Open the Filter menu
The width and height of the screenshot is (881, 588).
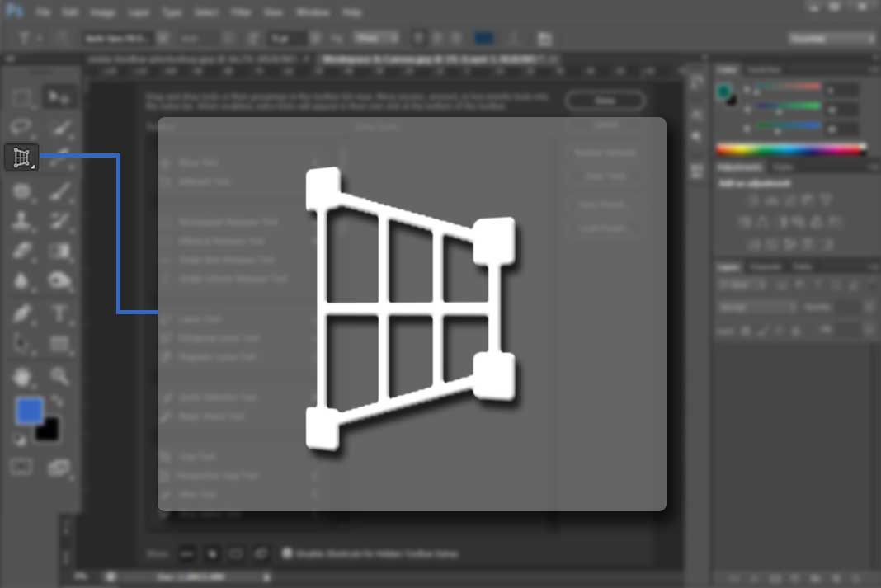[241, 12]
